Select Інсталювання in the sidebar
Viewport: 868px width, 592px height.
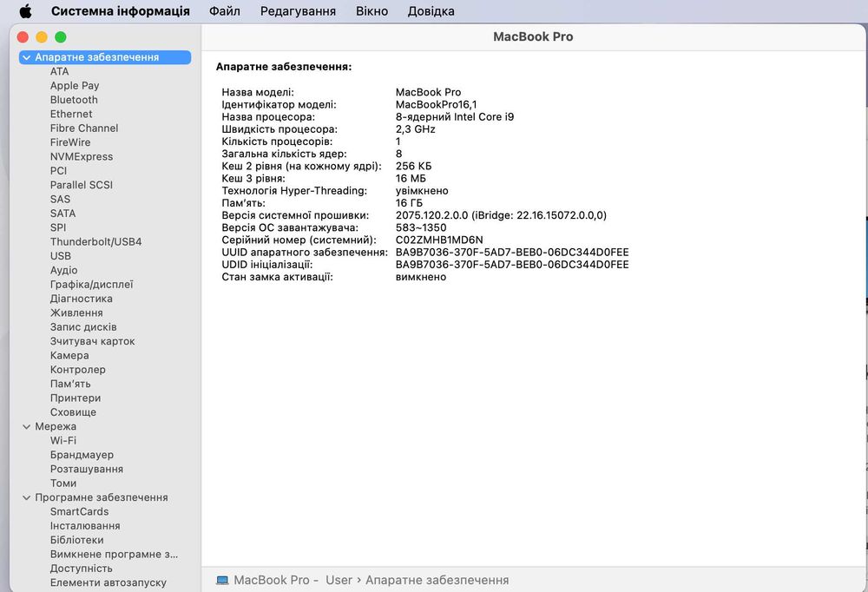pyautogui.click(x=85, y=525)
